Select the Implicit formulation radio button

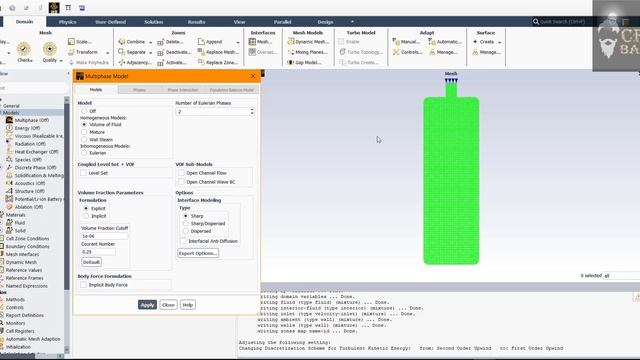click(x=86, y=216)
